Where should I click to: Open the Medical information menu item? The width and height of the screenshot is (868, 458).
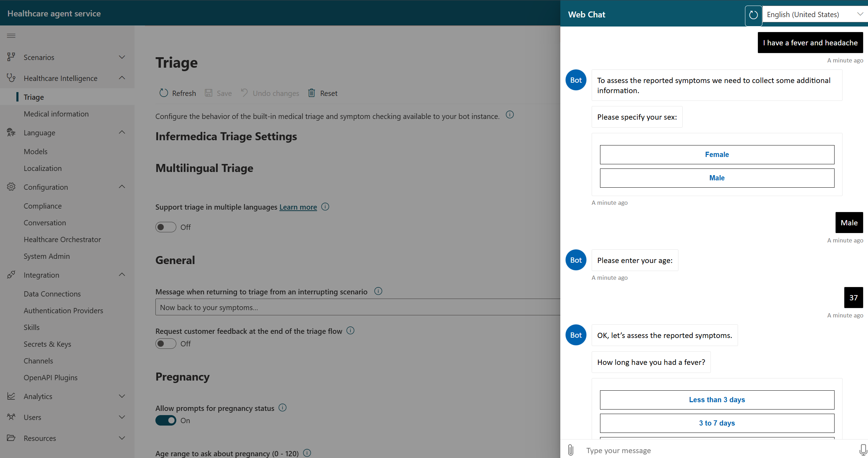tap(56, 113)
